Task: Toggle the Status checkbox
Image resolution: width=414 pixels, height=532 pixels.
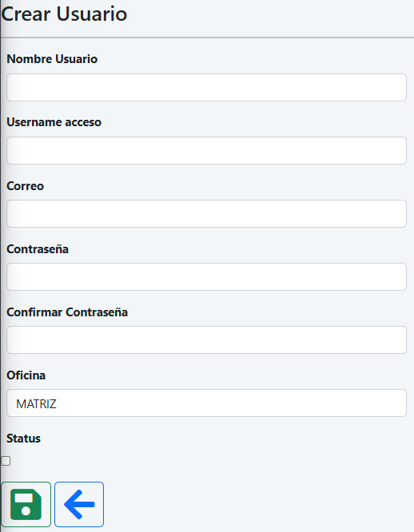Action: pos(6,461)
